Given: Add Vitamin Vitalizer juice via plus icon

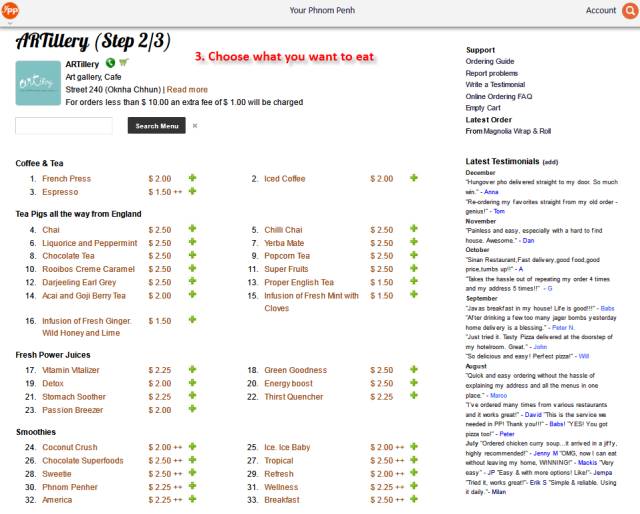Looking at the screenshot, I should (x=192, y=370).
